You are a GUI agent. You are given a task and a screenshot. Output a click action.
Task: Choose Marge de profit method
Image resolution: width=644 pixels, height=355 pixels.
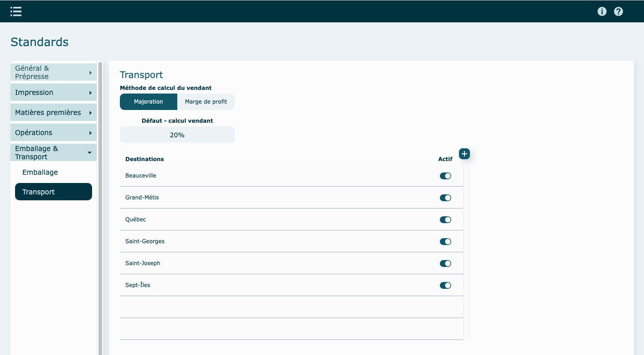point(206,102)
